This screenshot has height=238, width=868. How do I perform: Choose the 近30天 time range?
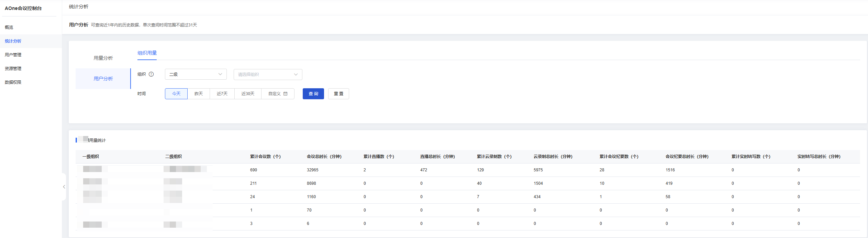coord(248,94)
